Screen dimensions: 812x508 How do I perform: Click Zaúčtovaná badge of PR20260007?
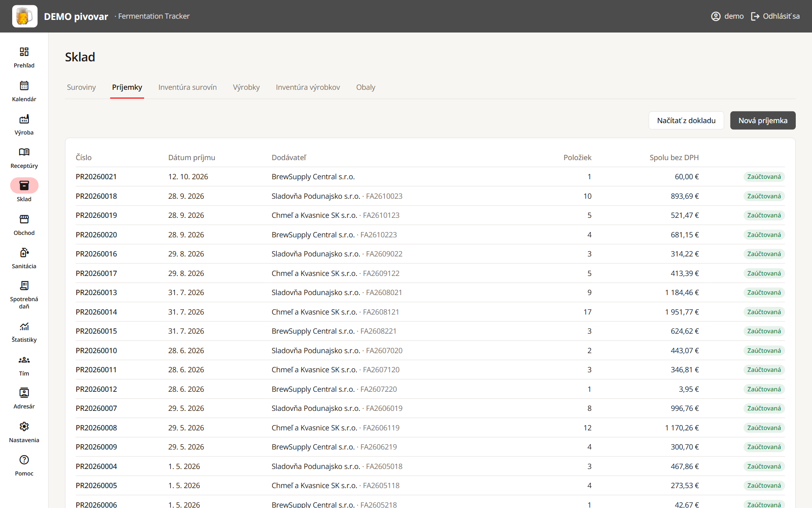[764, 408]
